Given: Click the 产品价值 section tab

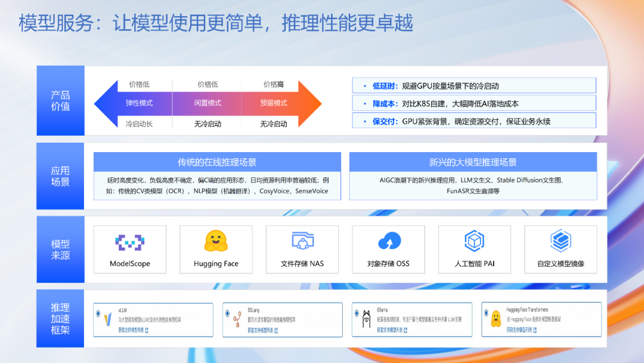Looking at the screenshot, I should click(60, 101).
